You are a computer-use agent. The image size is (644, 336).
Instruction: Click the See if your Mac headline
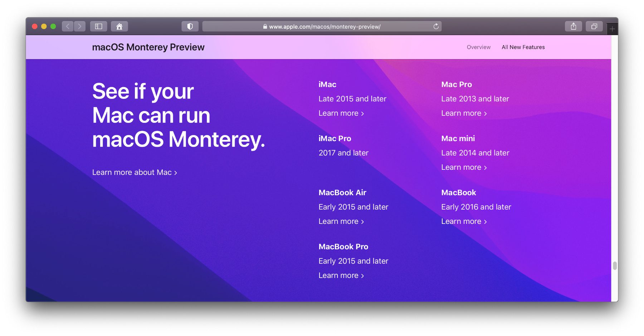tap(179, 115)
